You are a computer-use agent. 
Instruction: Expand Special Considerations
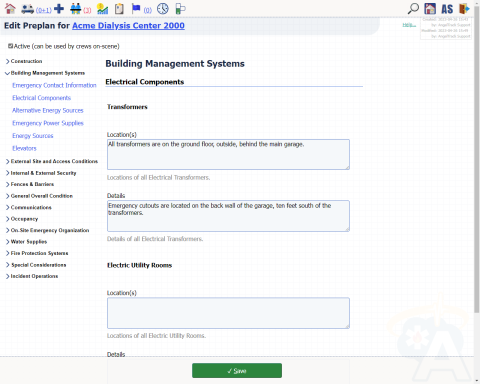[x=36, y=265]
